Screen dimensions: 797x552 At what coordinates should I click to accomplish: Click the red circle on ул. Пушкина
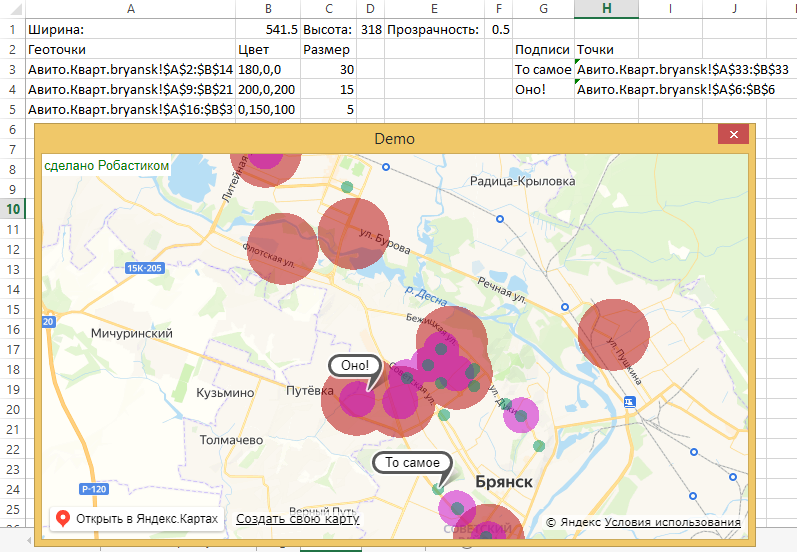614,334
